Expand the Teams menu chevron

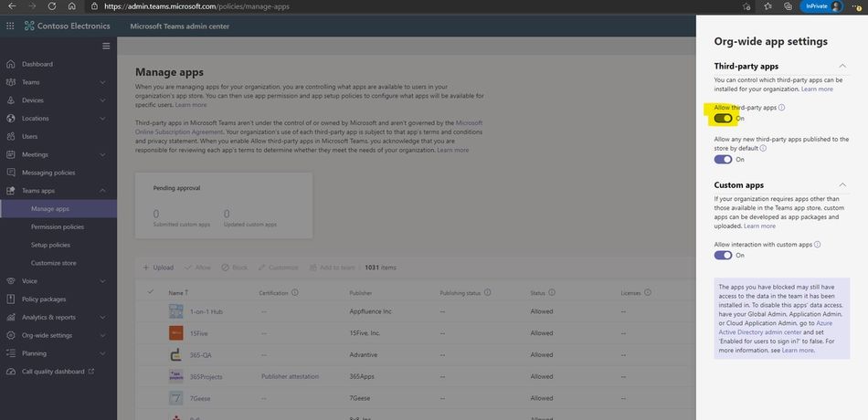click(103, 82)
